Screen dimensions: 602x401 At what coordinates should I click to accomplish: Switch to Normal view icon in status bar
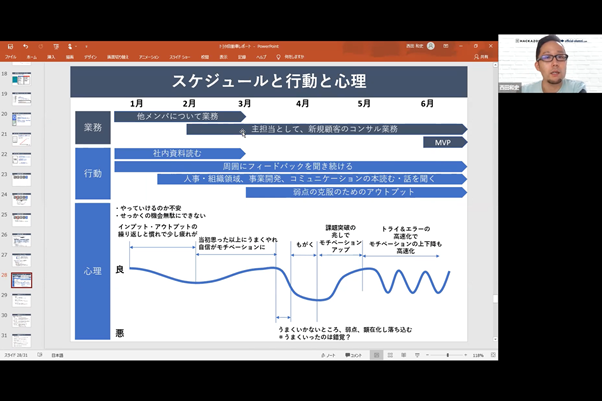tap(376, 355)
